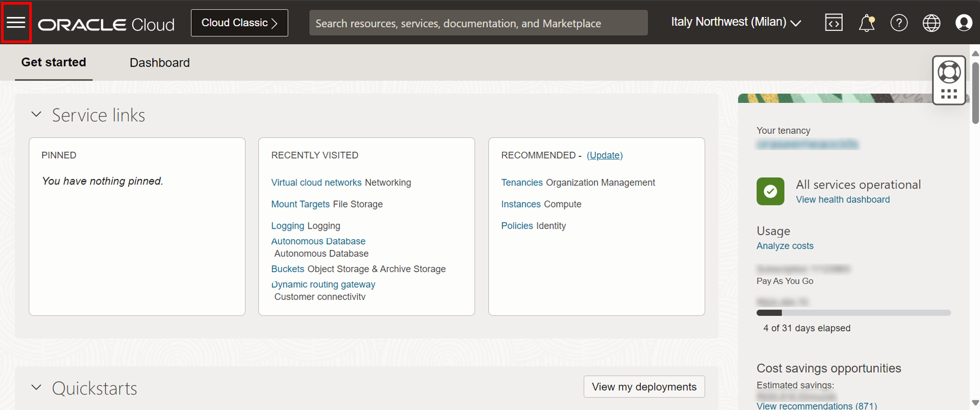Open the Italy Northwest (Milan) region dropdown
The width and height of the screenshot is (980, 410).
[736, 22]
